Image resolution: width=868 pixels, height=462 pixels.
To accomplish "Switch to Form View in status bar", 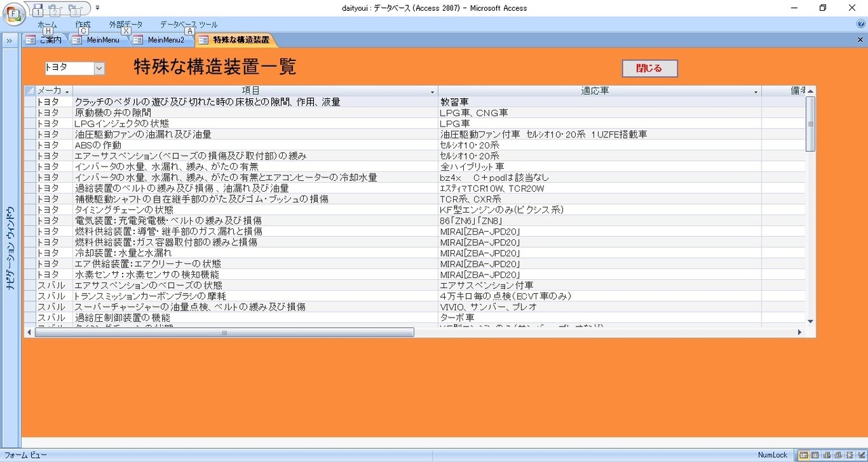I will point(804,455).
